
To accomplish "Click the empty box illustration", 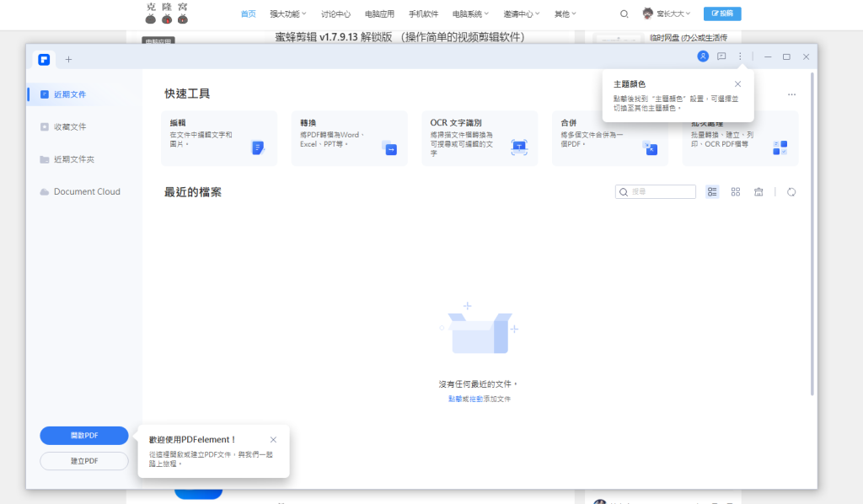I will click(x=480, y=329).
